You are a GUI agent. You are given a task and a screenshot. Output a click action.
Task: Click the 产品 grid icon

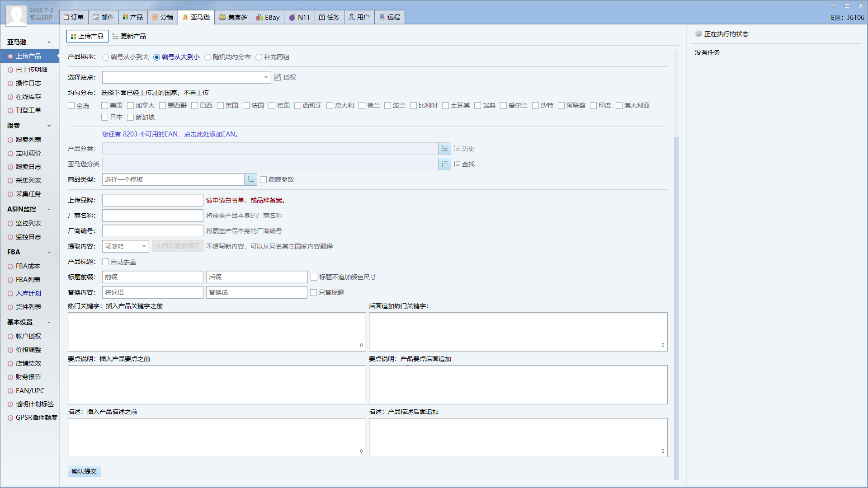click(x=125, y=17)
